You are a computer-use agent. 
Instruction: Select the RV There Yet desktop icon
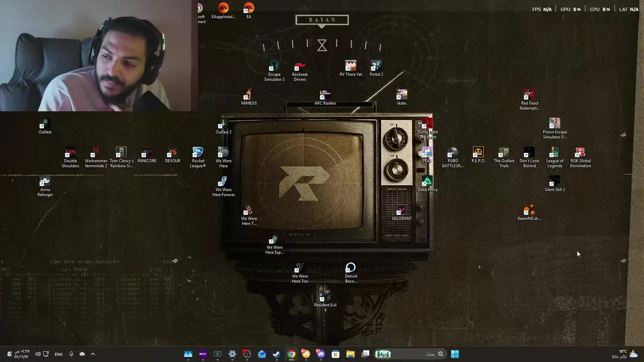351,69
